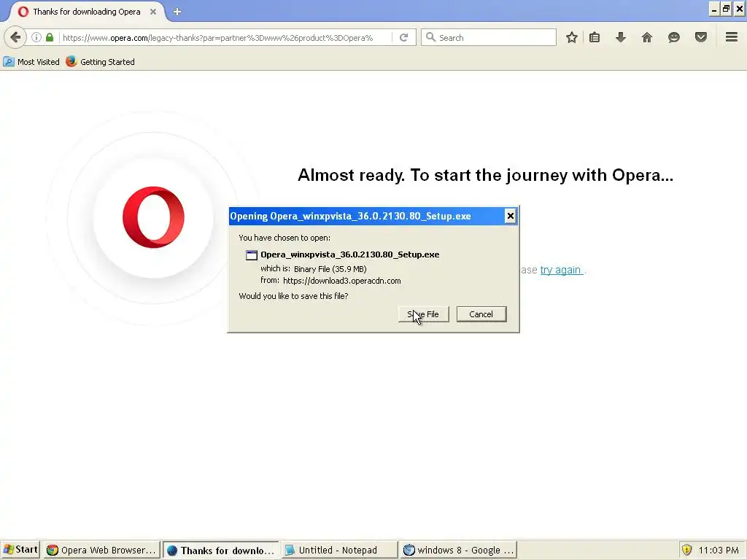Screen dimensions: 747x560
Task: Switch to Untitled - Notepad taskbar item
Action: pos(339,550)
